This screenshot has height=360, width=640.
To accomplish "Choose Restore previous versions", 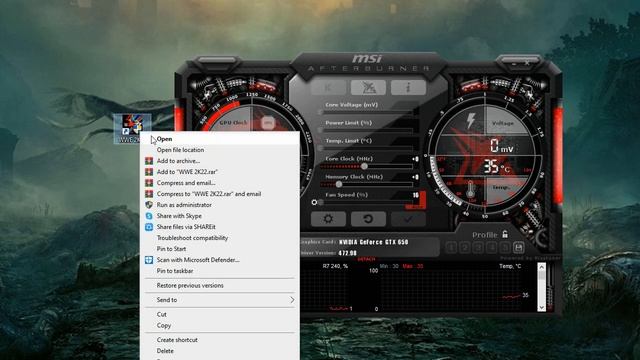I will coord(220,286).
